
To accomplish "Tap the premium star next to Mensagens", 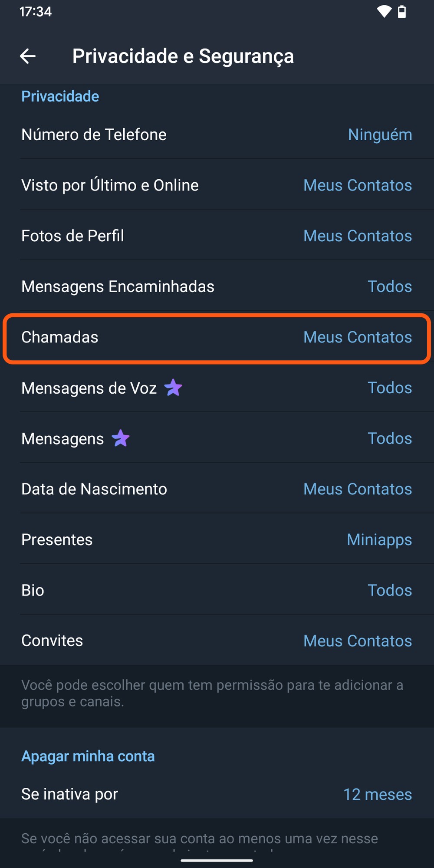I will [x=121, y=438].
